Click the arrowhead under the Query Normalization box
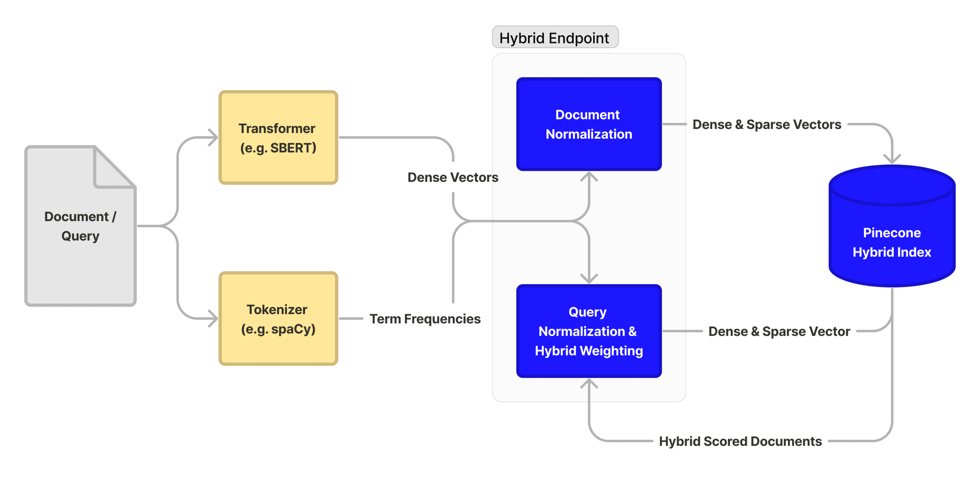 [589, 383]
